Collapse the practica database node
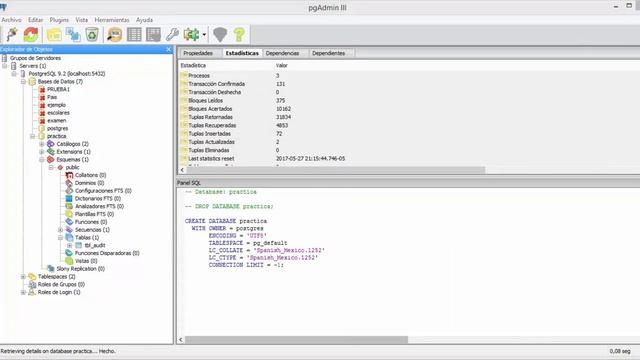The width and height of the screenshot is (640, 360). tap(33, 136)
